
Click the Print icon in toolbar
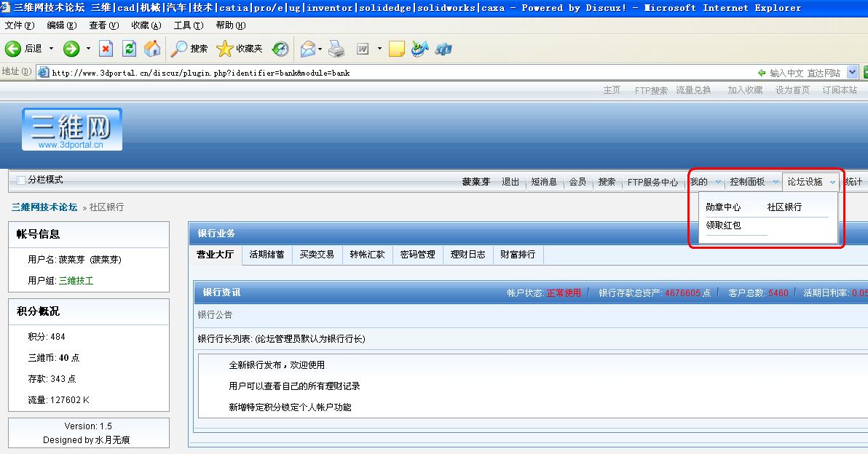336,49
